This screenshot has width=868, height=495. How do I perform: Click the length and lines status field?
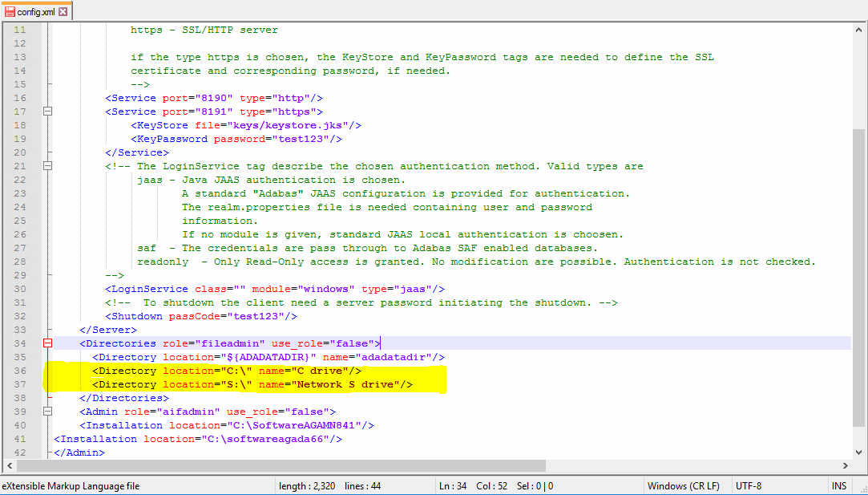(329, 486)
